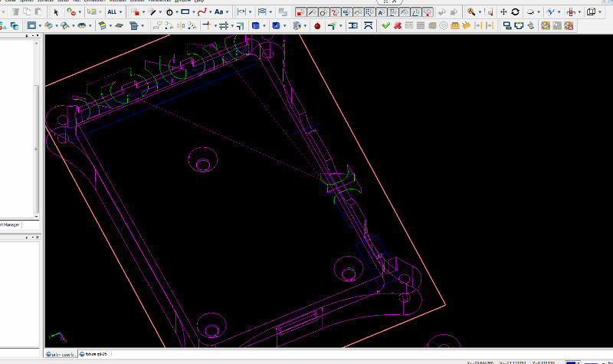Open the Window menu

pos(182,1)
